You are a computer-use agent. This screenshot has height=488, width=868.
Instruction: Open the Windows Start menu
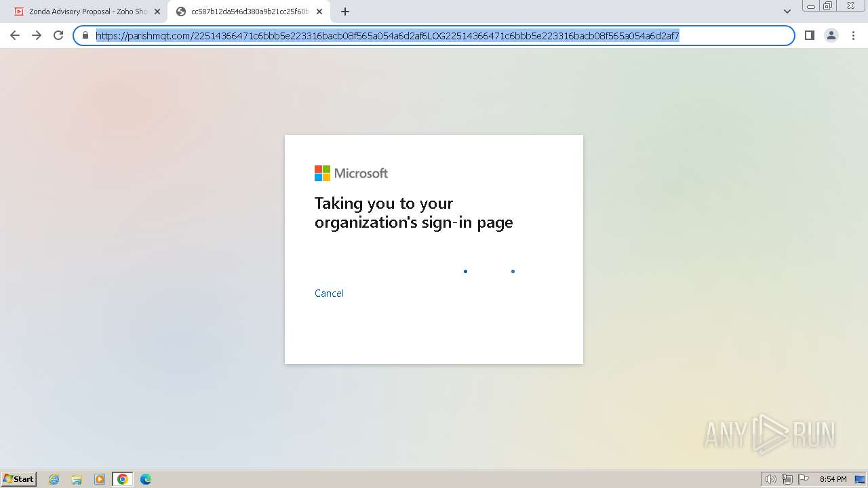click(x=19, y=479)
